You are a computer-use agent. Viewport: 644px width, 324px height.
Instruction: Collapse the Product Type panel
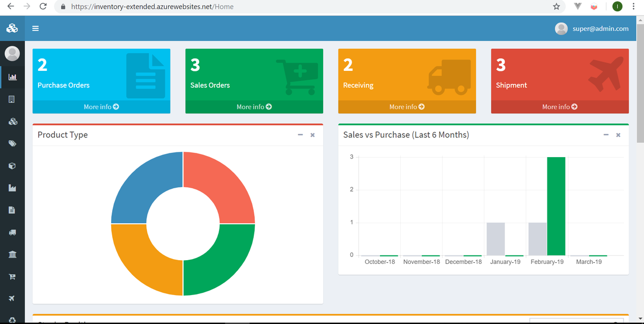[300, 135]
